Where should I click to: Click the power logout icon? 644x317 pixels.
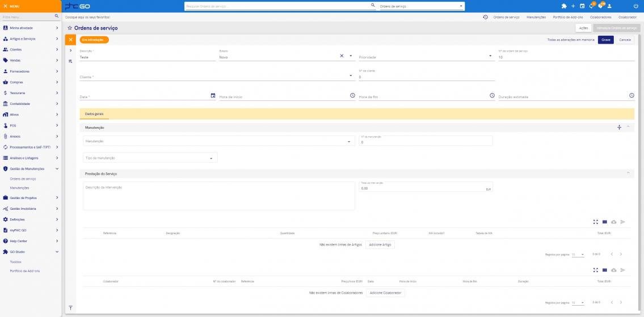(636, 6)
